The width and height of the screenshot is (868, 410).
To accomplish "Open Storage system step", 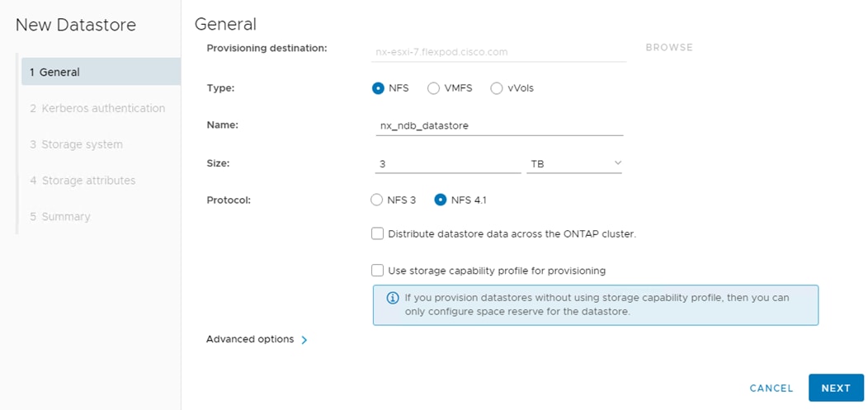I will 76,144.
